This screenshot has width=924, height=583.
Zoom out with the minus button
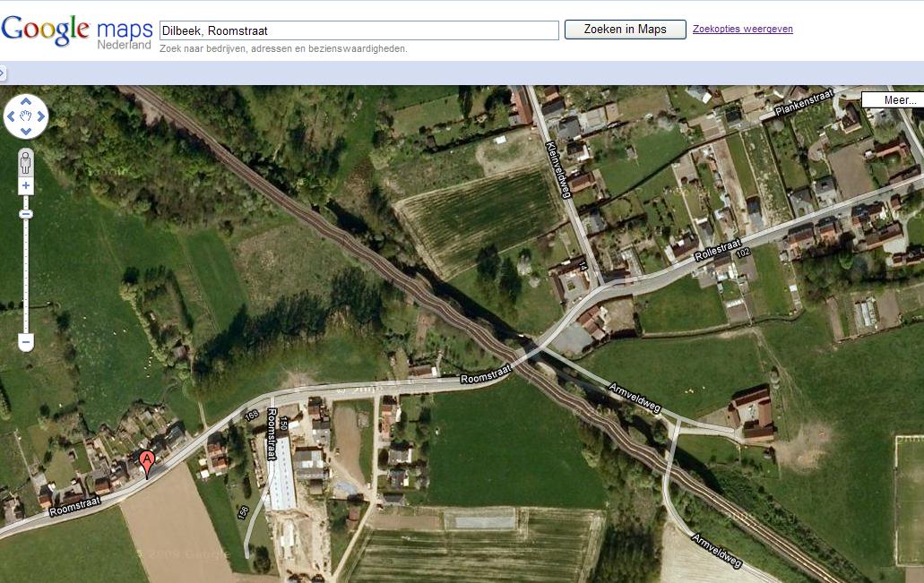(26, 342)
